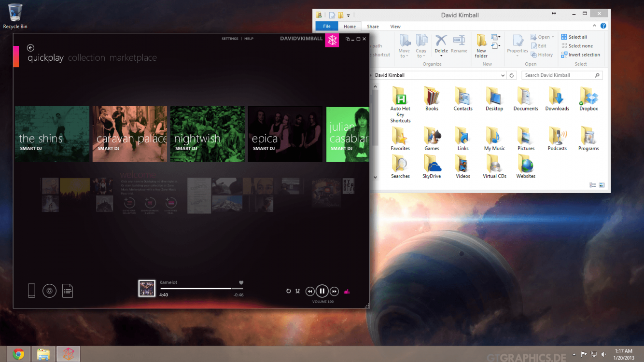The width and height of the screenshot is (644, 362).
Task: Click the Search David Kimball field
Action: coord(561,75)
